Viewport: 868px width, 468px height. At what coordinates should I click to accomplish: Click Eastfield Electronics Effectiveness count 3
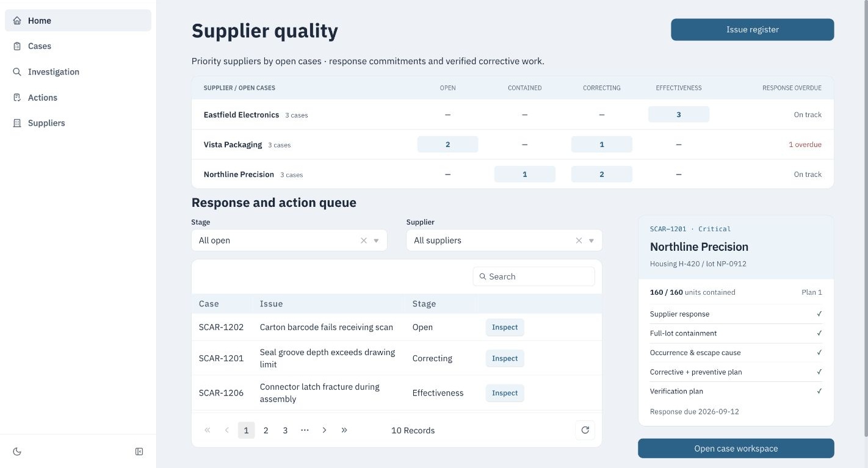pos(679,115)
